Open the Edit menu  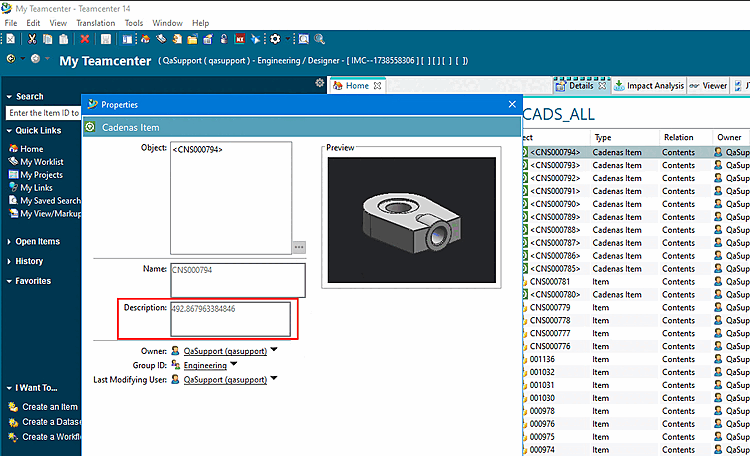click(x=33, y=23)
